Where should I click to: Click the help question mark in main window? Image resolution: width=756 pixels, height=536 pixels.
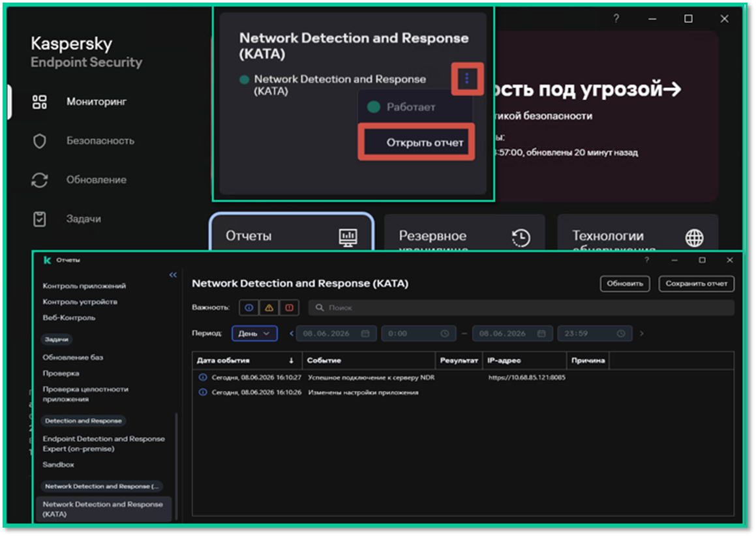click(x=616, y=18)
